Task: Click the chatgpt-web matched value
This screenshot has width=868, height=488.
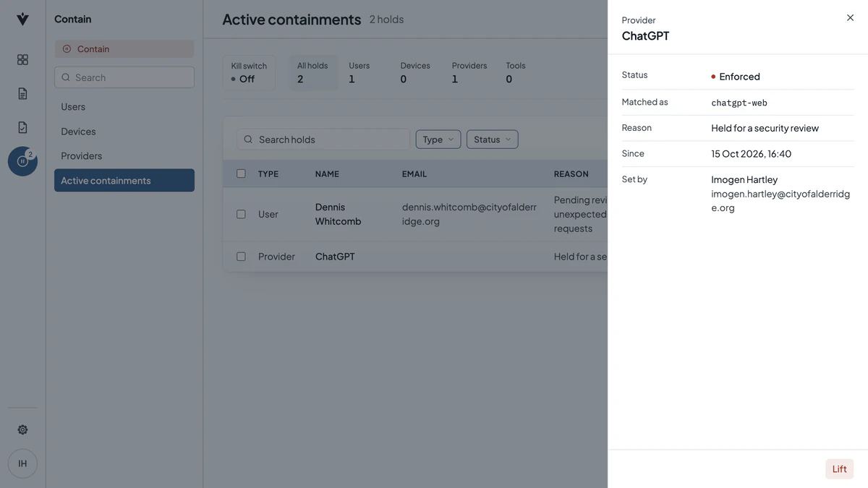Action: click(739, 103)
